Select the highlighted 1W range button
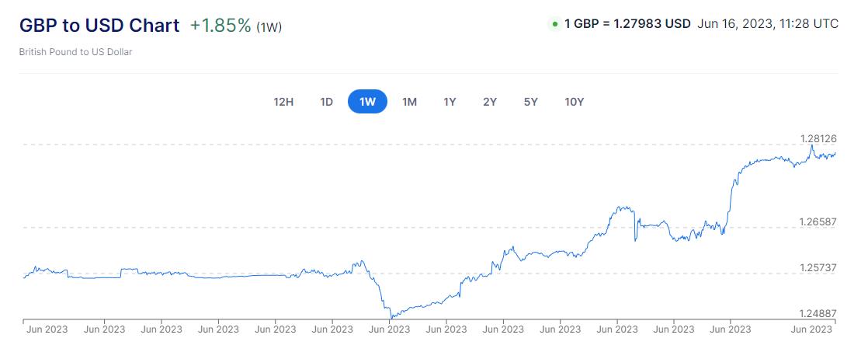Viewport: 868px width, 359px height. click(x=367, y=102)
